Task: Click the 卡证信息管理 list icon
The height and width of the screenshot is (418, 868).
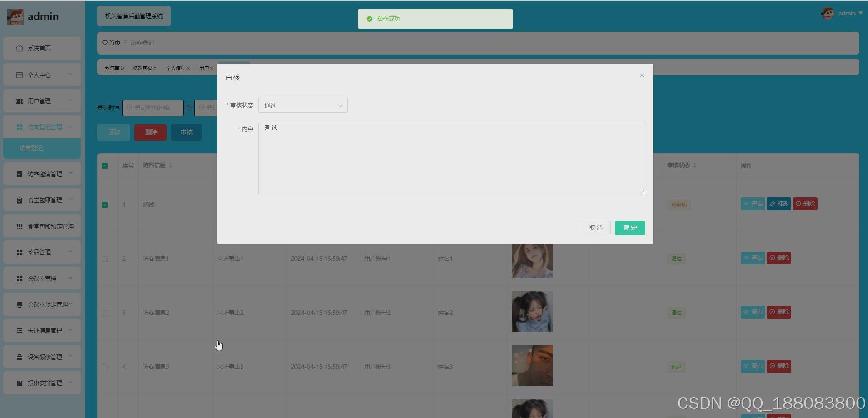Action: click(19, 330)
